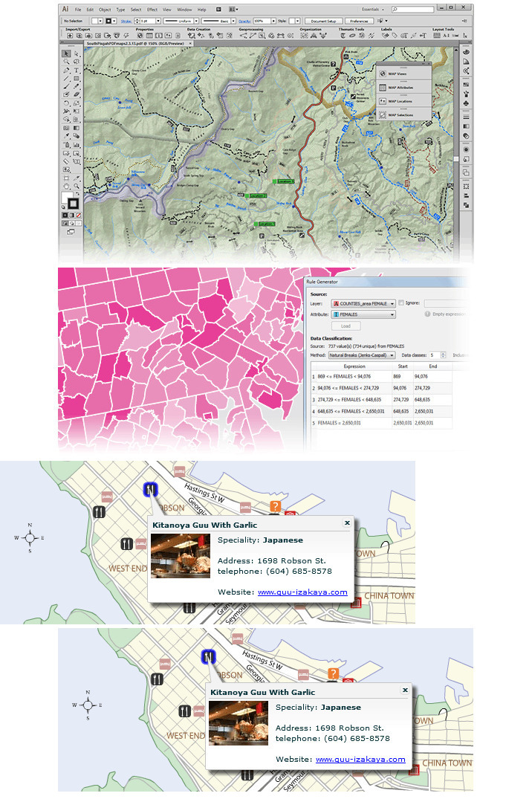Open the Window menu
This screenshot has width=532, height=799.
coord(184,9)
